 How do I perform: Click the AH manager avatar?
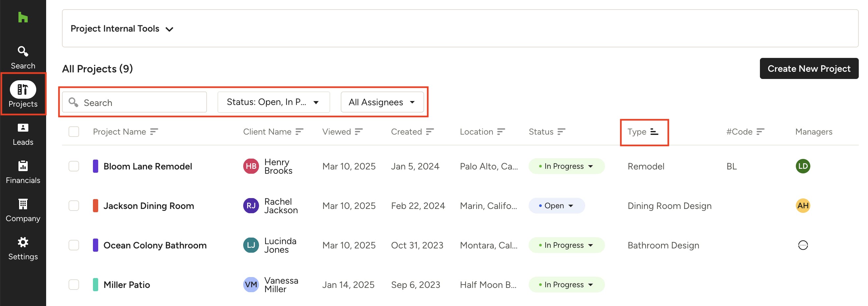tap(803, 205)
